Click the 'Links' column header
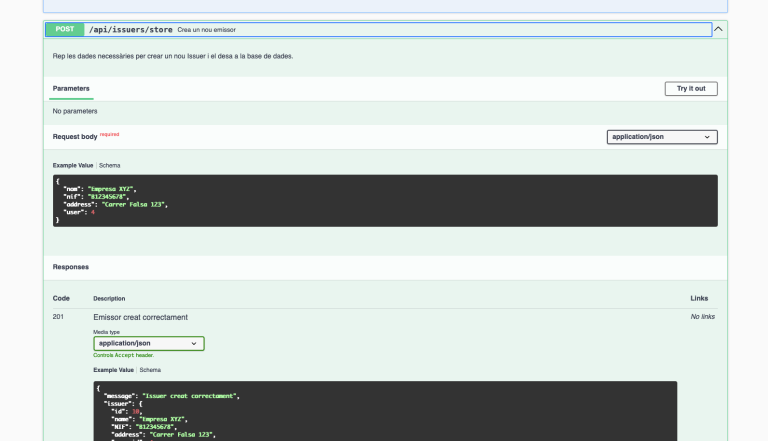Viewport: 768px width, 441px height. pos(699,298)
